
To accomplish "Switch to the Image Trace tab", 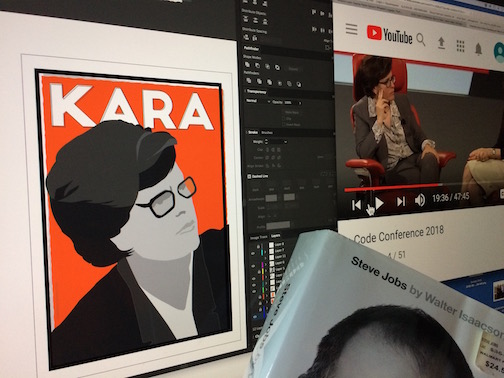I will pos(259,237).
